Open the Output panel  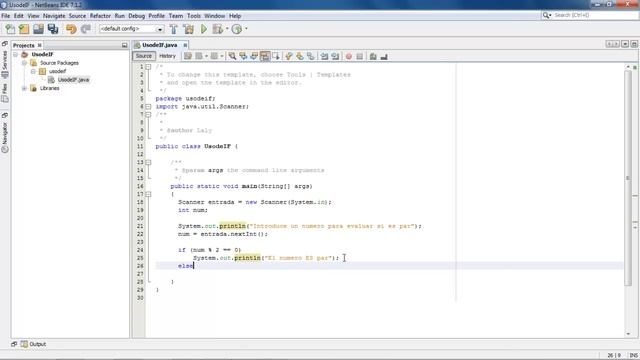(33, 344)
